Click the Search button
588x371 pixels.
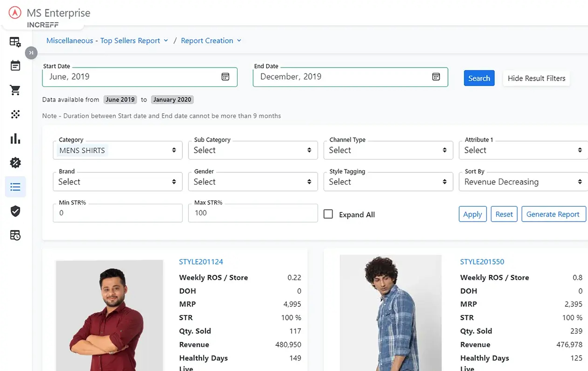click(x=479, y=78)
